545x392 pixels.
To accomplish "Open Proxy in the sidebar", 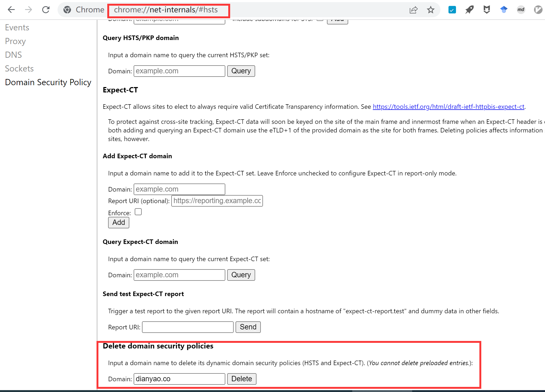I will pyautogui.click(x=15, y=41).
